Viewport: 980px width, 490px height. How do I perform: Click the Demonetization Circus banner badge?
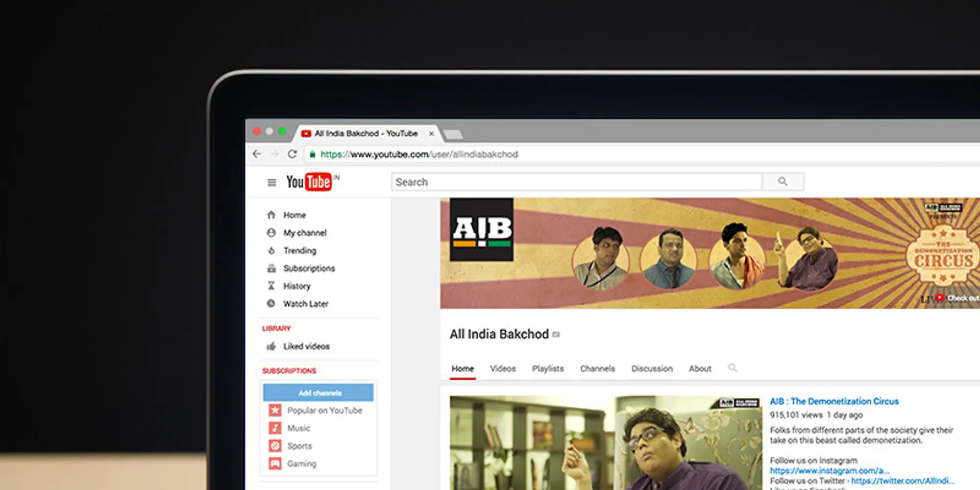coord(943,255)
